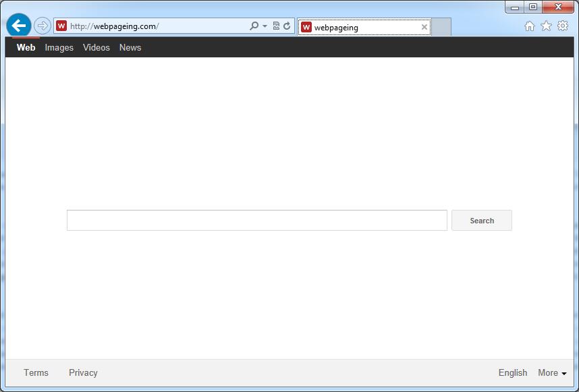Select the Web search category
The image size is (579, 392).
[x=26, y=48]
